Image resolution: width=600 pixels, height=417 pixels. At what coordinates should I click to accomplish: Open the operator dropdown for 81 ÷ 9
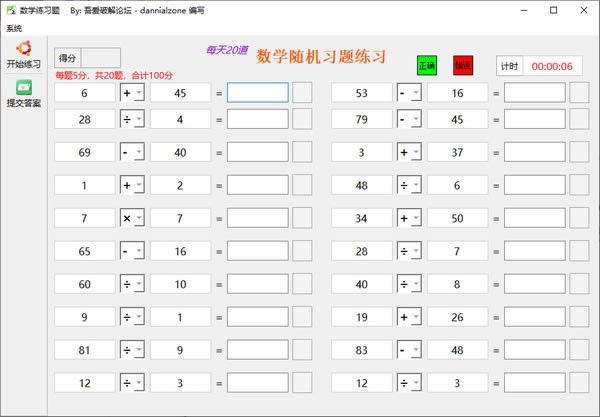tap(132, 350)
